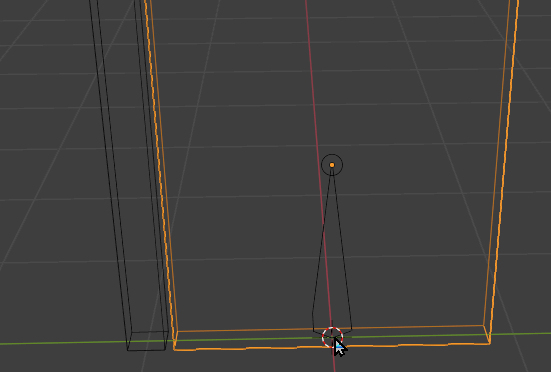Click the red-white 3D cursor circle
This screenshot has width=551, height=372.
pos(332,337)
